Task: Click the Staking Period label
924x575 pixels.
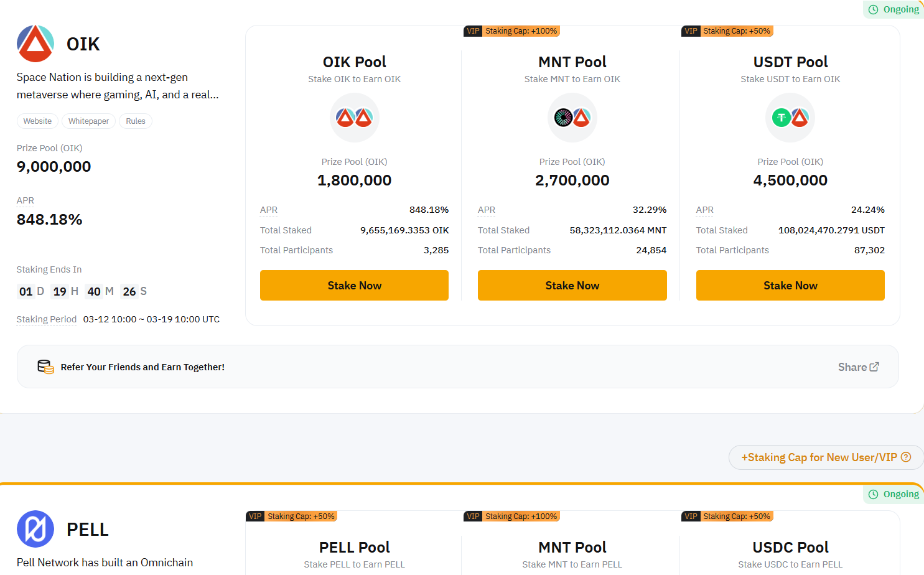Action: (47, 319)
